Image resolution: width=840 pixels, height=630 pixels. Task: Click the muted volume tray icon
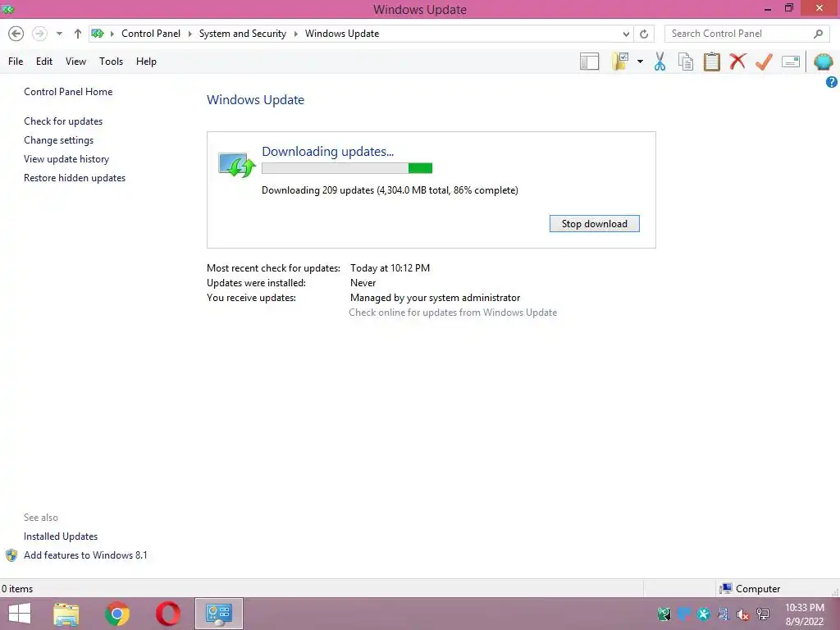[x=742, y=614]
